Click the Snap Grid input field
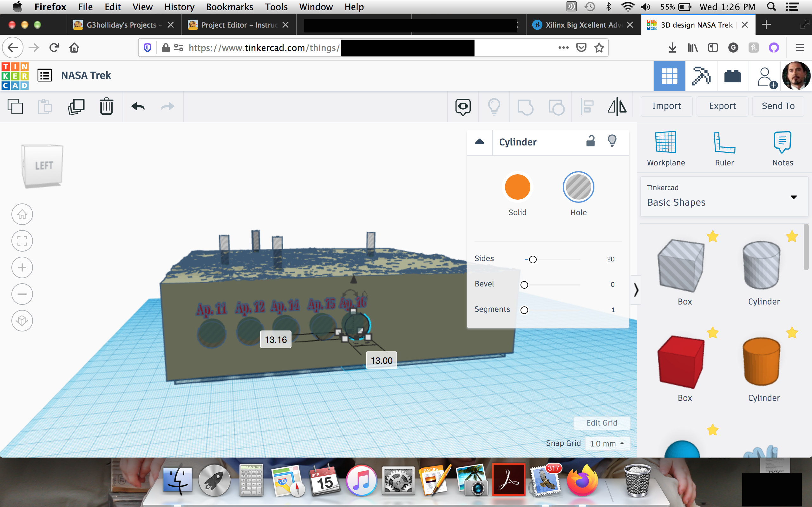The height and width of the screenshot is (507, 812). click(605, 443)
